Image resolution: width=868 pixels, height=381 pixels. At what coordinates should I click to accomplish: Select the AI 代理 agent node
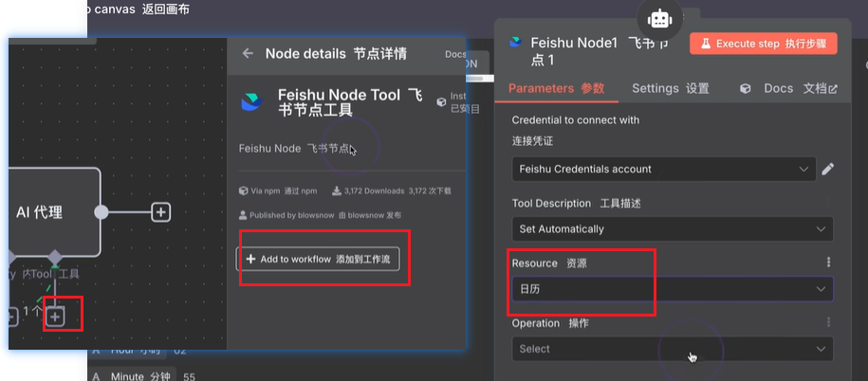(54, 212)
